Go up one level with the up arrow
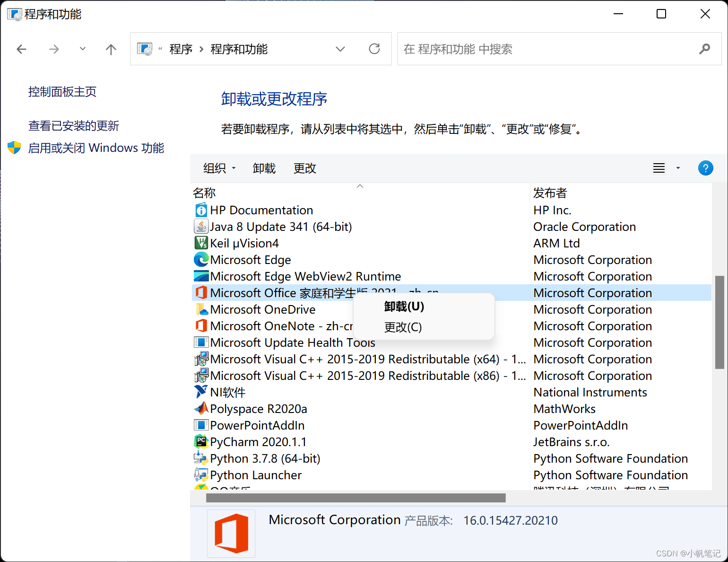 click(111, 49)
